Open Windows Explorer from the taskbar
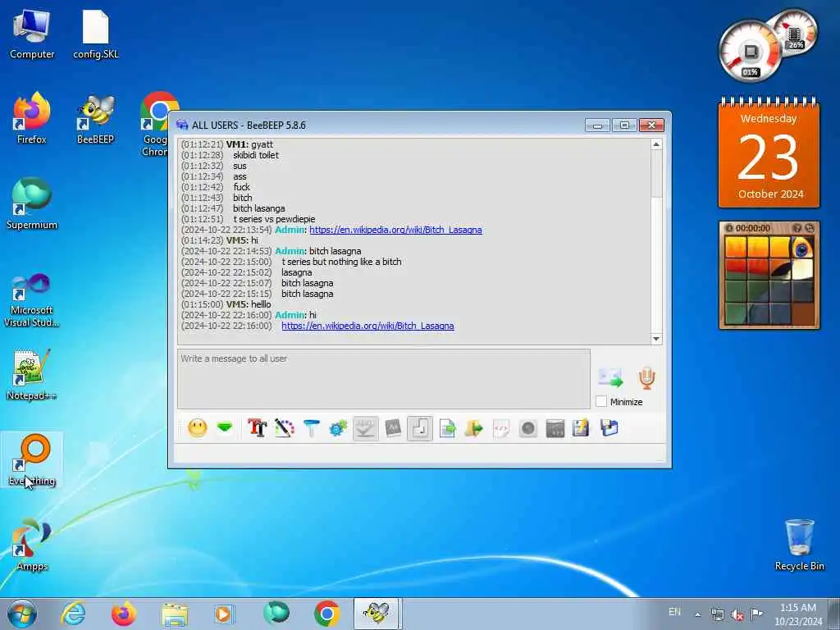 click(176, 614)
